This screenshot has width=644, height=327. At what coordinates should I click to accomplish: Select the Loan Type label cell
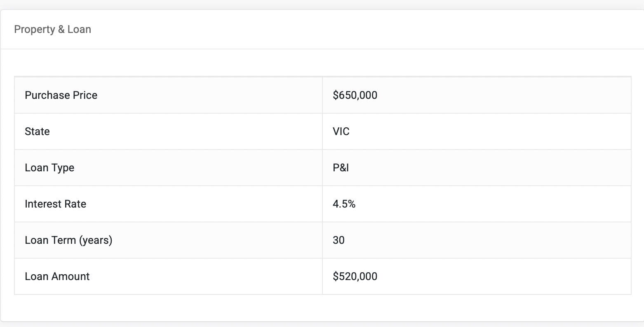coord(49,168)
